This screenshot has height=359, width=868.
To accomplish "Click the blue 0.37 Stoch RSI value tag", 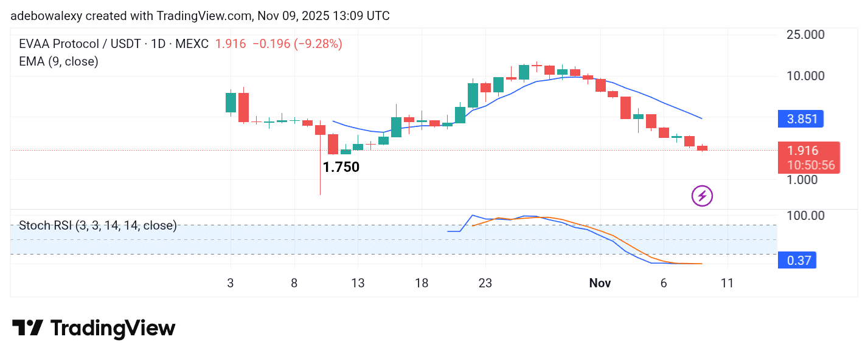I will click(797, 261).
